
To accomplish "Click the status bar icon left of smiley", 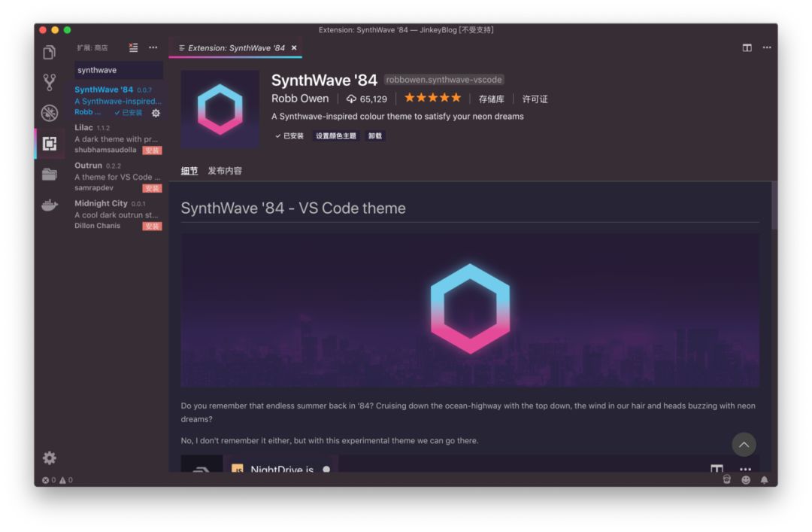I will click(x=727, y=480).
